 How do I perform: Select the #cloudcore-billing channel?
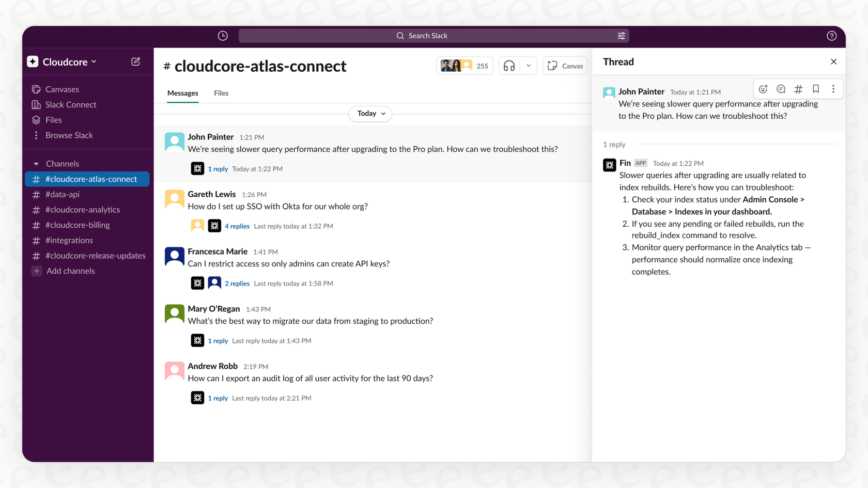pyautogui.click(x=78, y=225)
